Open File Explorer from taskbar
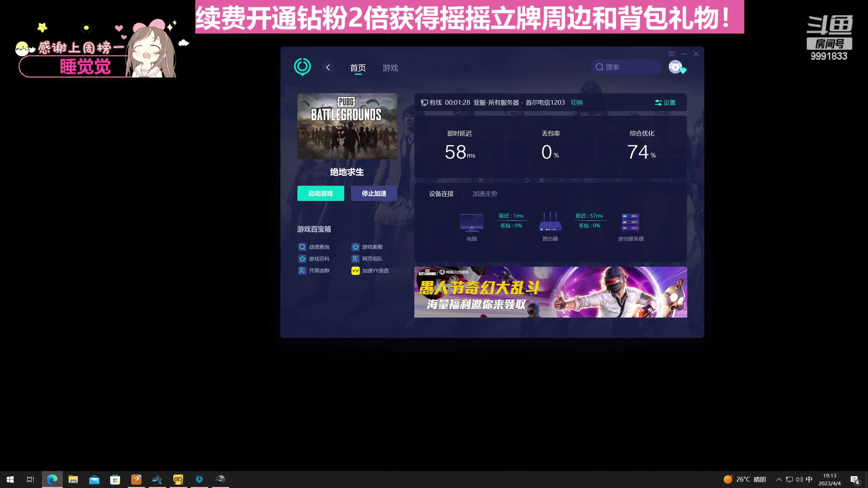 73,480
